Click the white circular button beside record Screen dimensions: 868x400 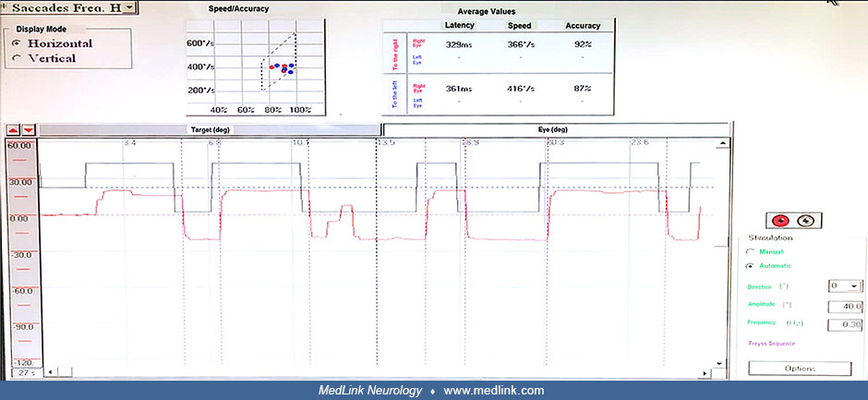coord(802,220)
